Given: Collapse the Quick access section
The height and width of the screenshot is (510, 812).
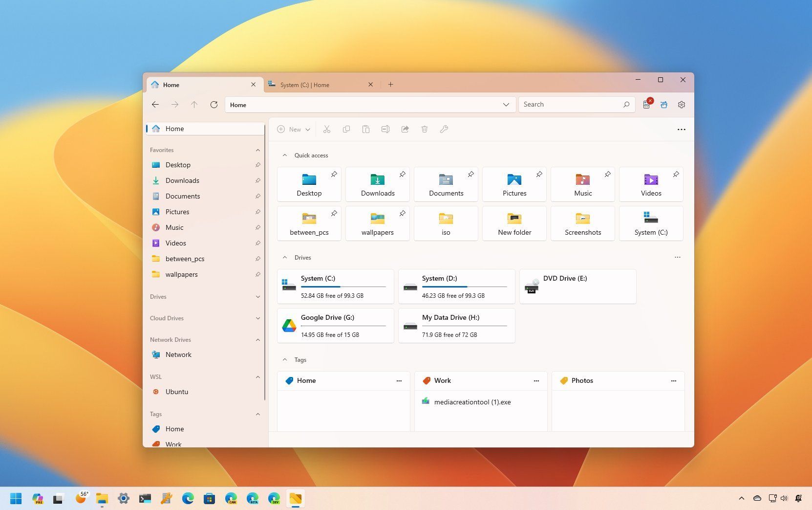Looking at the screenshot, I should click(285, 155).
